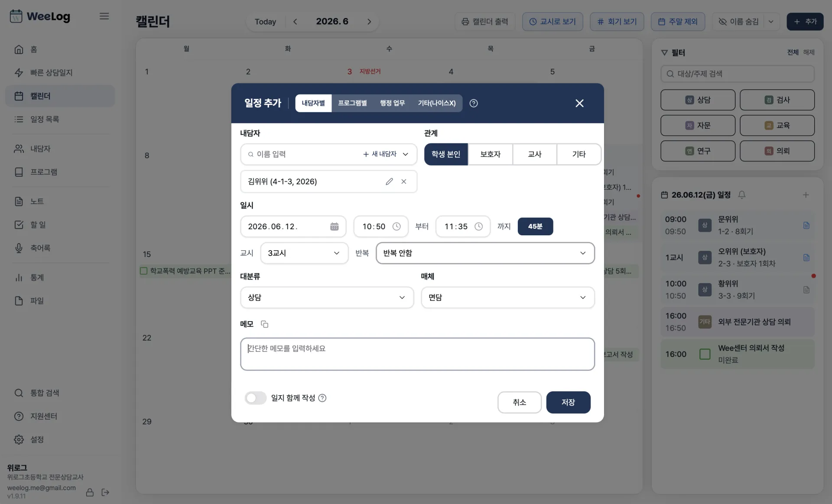Close the 일정 추가 dialog

pos(579,103)
